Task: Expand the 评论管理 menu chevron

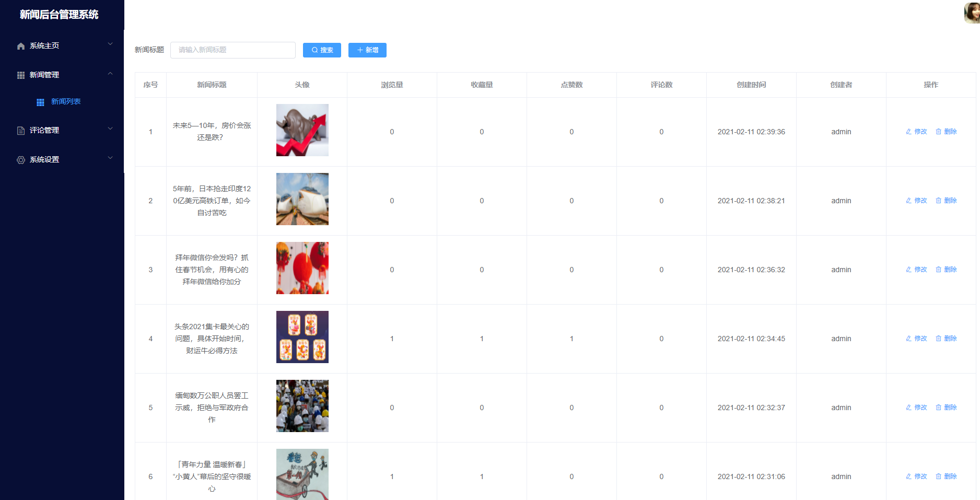Action: (110, 129)
